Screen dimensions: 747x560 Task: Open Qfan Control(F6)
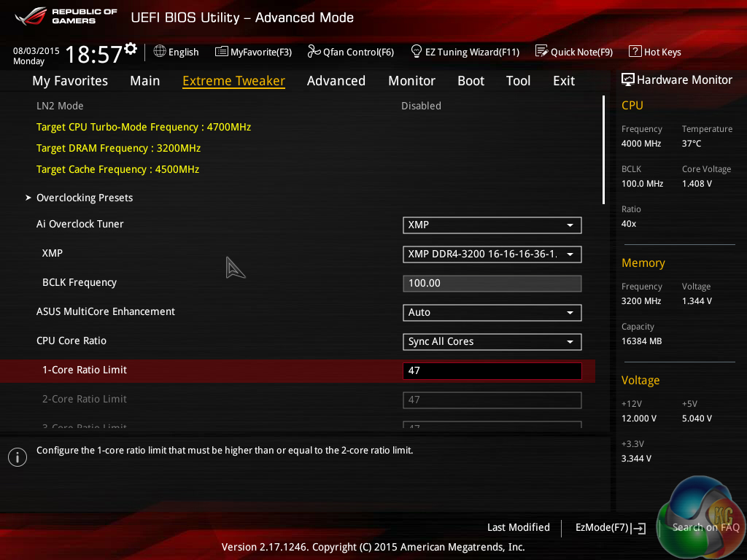pyautogui.click(x=351, y=52)
